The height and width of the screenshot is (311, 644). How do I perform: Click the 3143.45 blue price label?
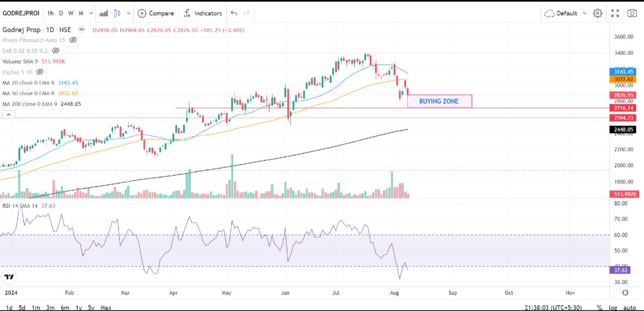click(x=623, y=71)
